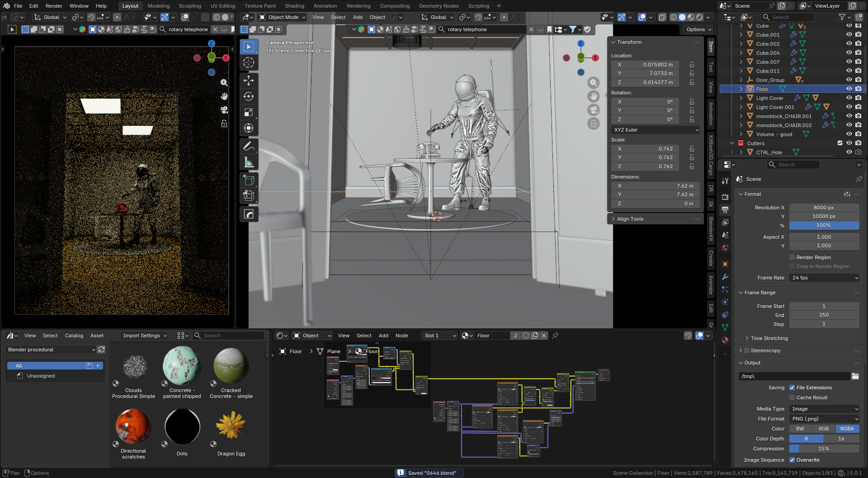Image resolution: width=868 pixels, height=478 pixels.
Task: Set color mode to RGB
Action: (x=824, y=429)
